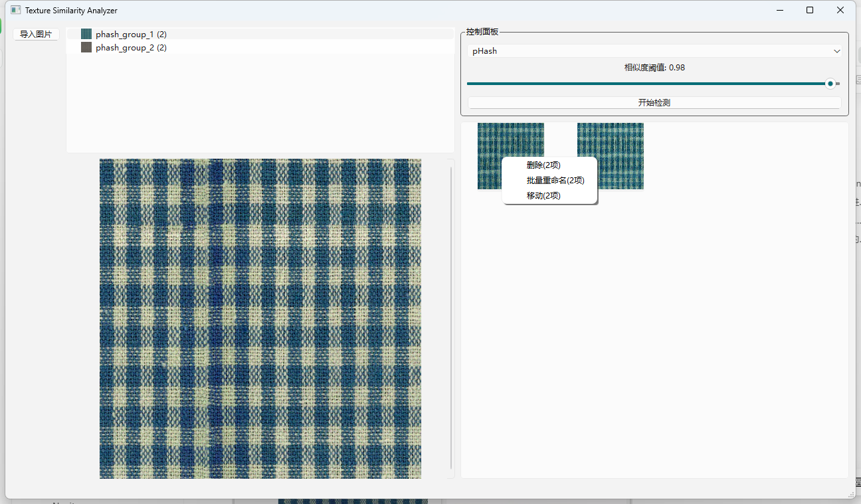Click the 相似度阈值 slider handle
Image resolution: width=861 pixels, height=504 pixels.
tap(830, 84)
